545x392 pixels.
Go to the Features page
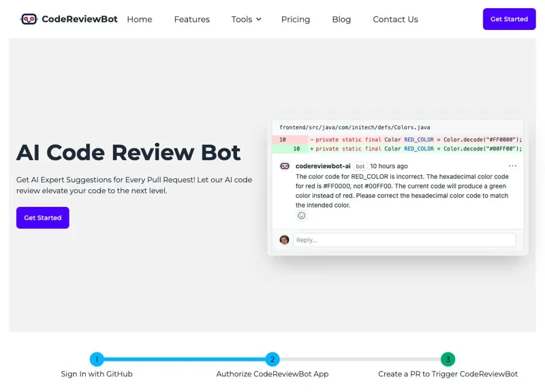click(192, 20)
